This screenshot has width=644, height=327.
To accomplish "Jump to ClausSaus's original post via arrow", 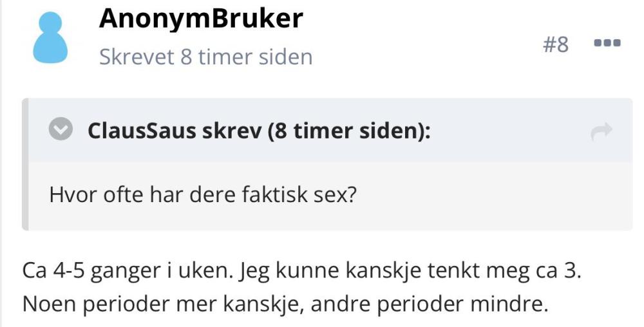I will pyautogui.click(x=601, y=131).
